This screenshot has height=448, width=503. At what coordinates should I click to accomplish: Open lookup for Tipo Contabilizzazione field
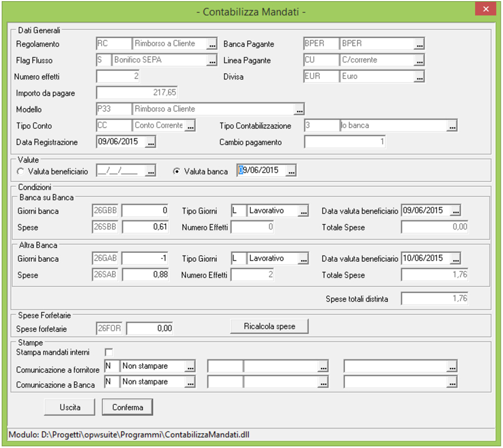(452, 126)
